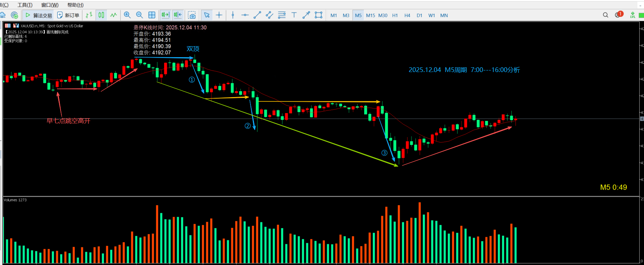This screenshot has width=644, height=265.
Task: Select the M15 timeframe
Action: [x=370, y=15]
